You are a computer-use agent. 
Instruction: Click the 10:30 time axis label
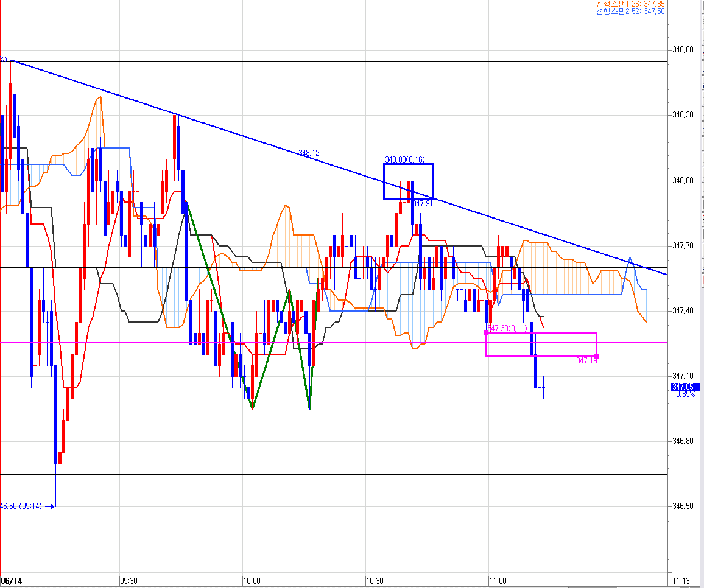(375, 581)
